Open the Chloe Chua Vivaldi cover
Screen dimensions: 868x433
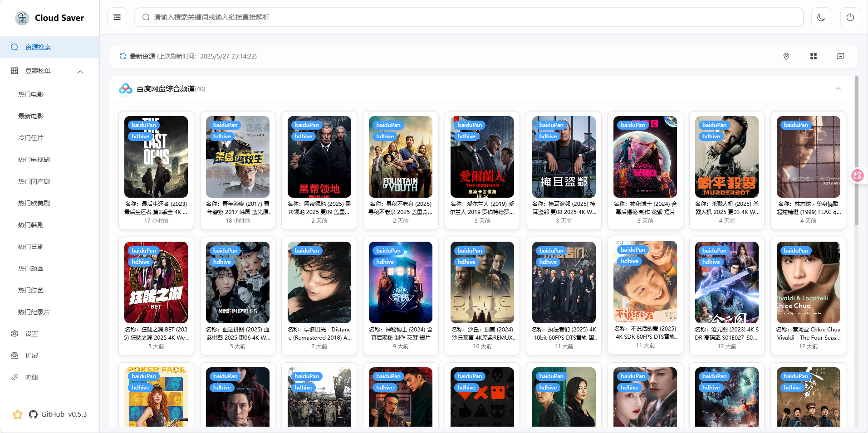809,282
